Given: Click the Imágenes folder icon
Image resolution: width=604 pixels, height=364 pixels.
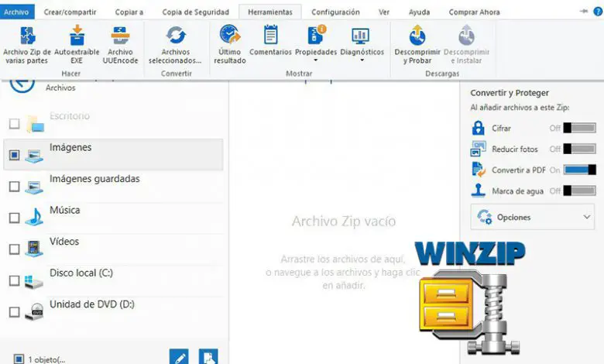Looking at the screenshot, I should tap(34, 156).
